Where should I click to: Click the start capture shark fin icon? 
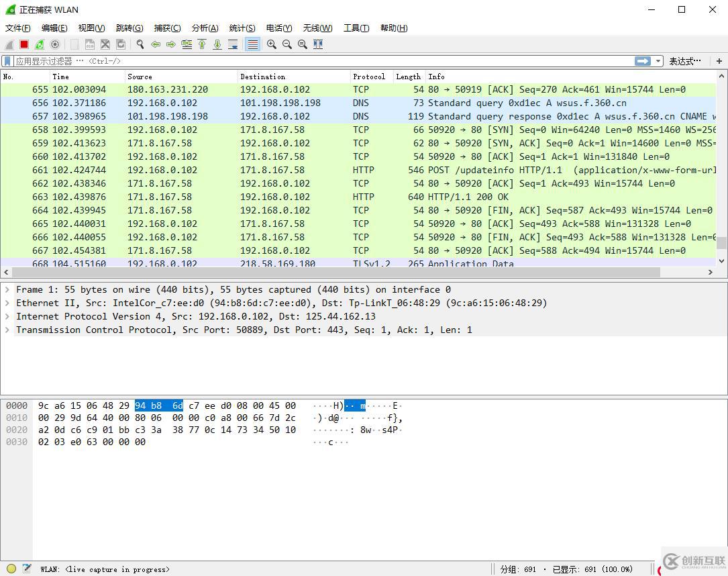point(9,44)
